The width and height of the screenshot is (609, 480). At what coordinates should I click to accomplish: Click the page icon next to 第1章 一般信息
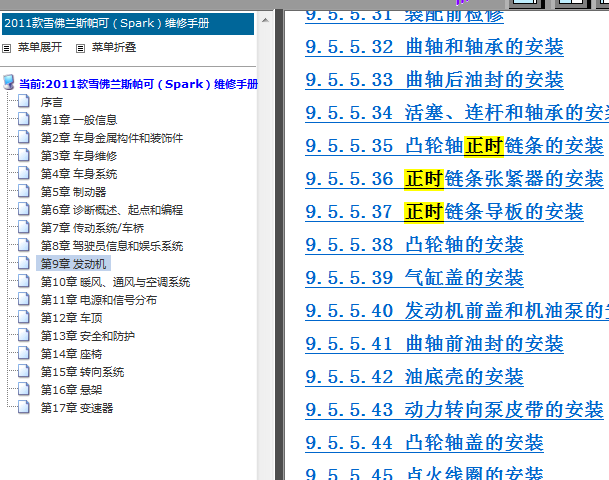coord(24,119)
